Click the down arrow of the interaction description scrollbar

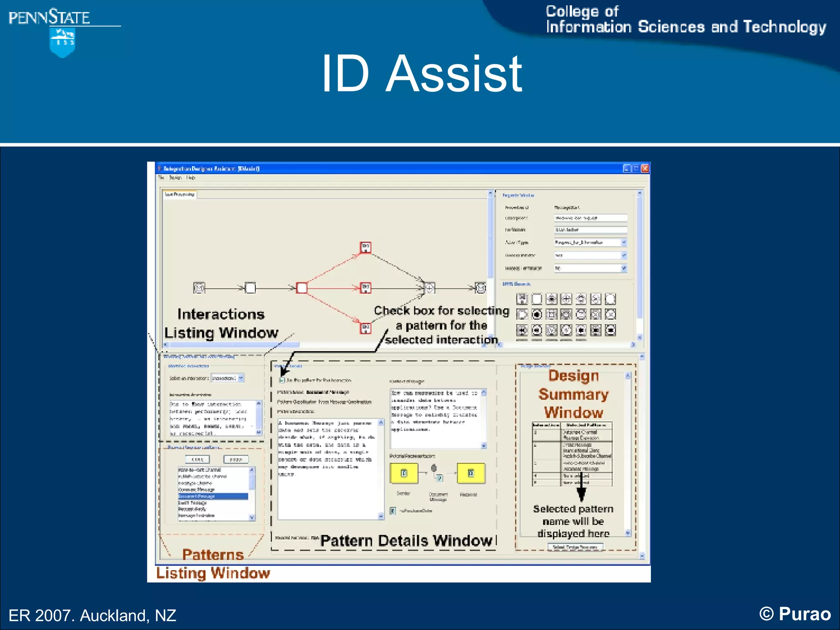coord(259,432)
